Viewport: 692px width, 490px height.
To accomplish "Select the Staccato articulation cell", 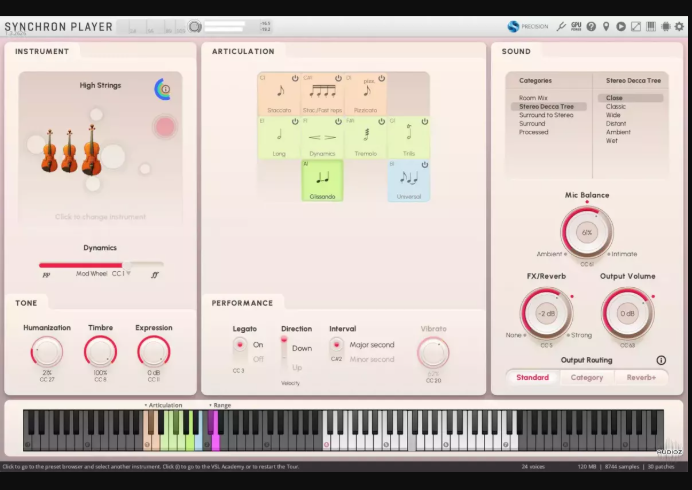I will 279,94.
